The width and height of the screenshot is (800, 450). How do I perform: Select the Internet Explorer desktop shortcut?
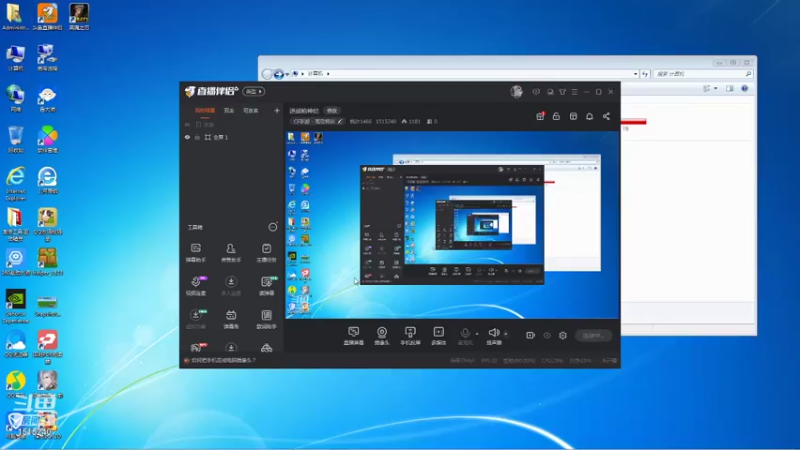pos(15,184)
